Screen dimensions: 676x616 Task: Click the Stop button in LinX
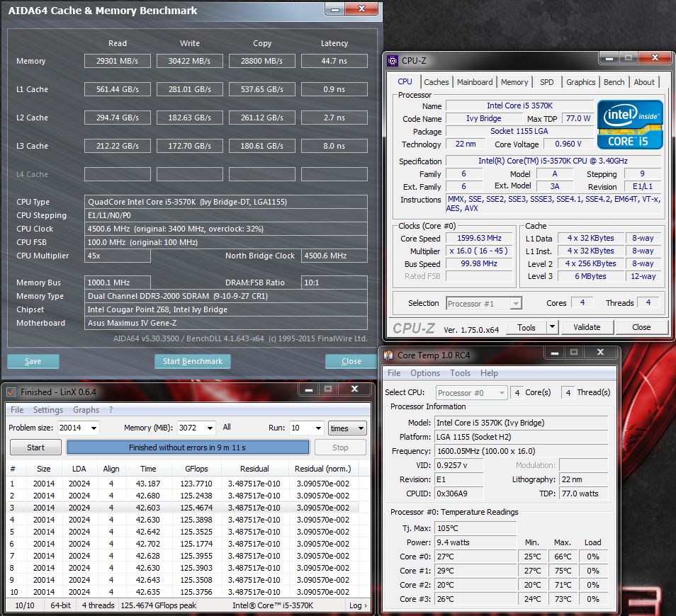pyautogui.click(x=340, y=447)
